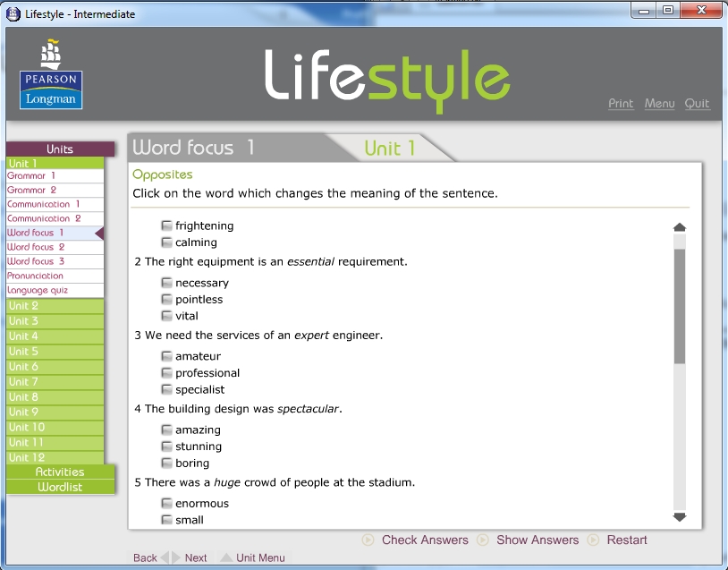Tick the 'small' checkbox

pyautogui.click(x=166, y=520)
